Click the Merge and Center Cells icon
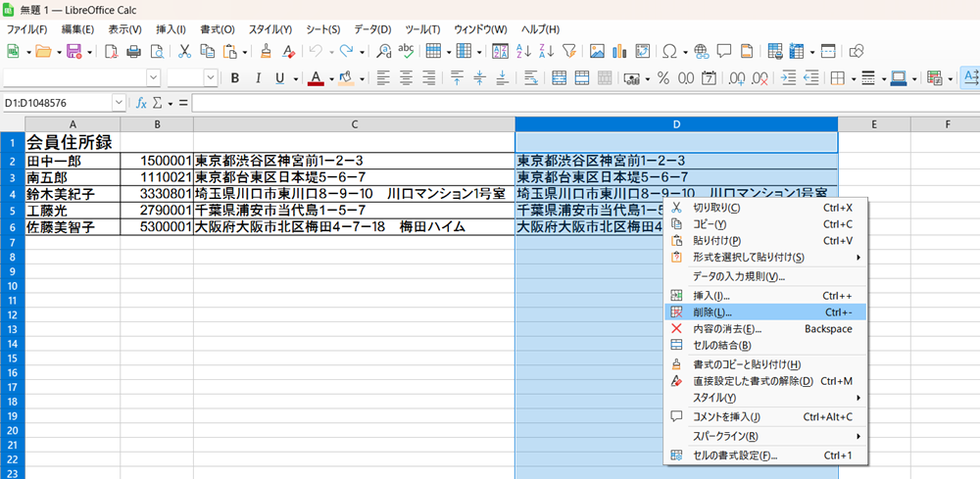Viewport: 980px width, 479px height. pyautogui.click(x=560, y=78)
